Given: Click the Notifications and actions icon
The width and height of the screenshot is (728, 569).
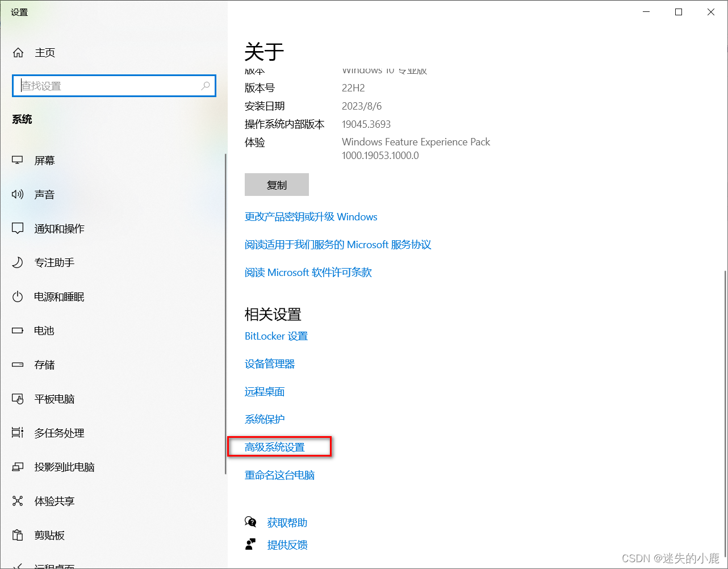Looking at the screenshot, I should tap(18, 229).
